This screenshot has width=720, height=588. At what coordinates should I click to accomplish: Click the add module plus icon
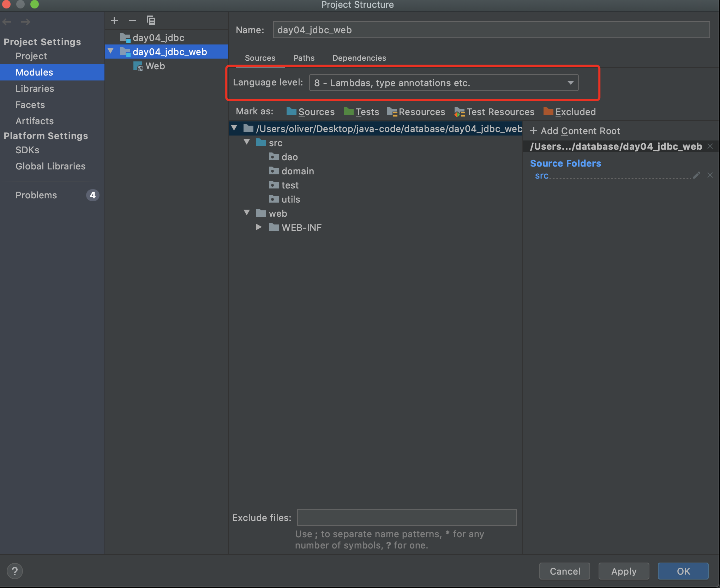pos(114,20)
